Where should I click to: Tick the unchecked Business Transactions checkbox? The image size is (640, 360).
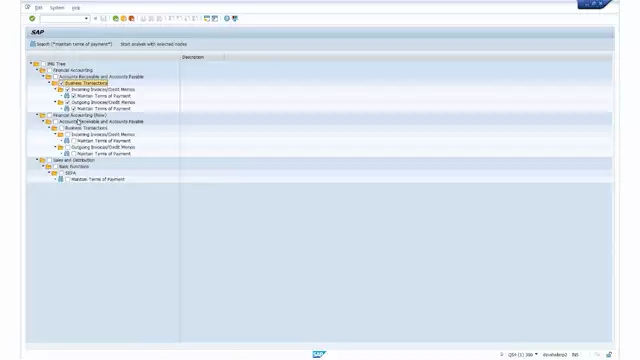coord(62,128)
